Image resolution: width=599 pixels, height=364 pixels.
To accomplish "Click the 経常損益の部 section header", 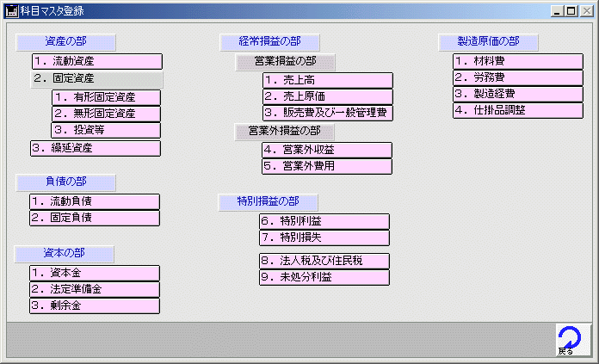I will point(269,42).
